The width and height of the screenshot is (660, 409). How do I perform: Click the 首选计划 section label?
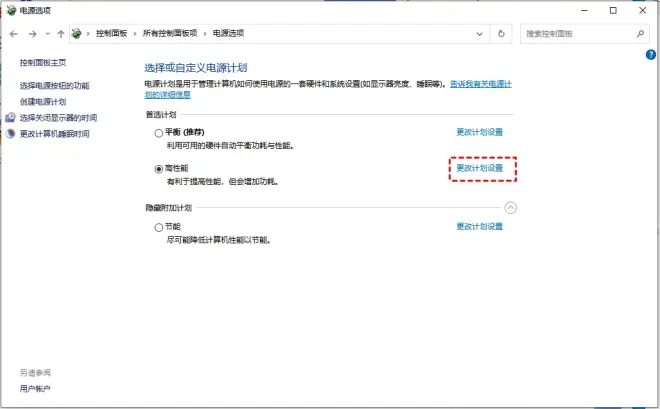point(161,114)
